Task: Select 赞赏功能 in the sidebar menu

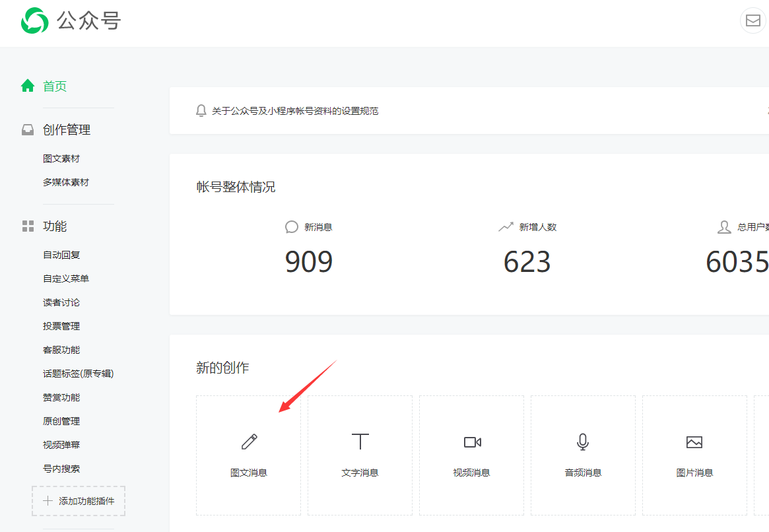Action: coord(61,397)
